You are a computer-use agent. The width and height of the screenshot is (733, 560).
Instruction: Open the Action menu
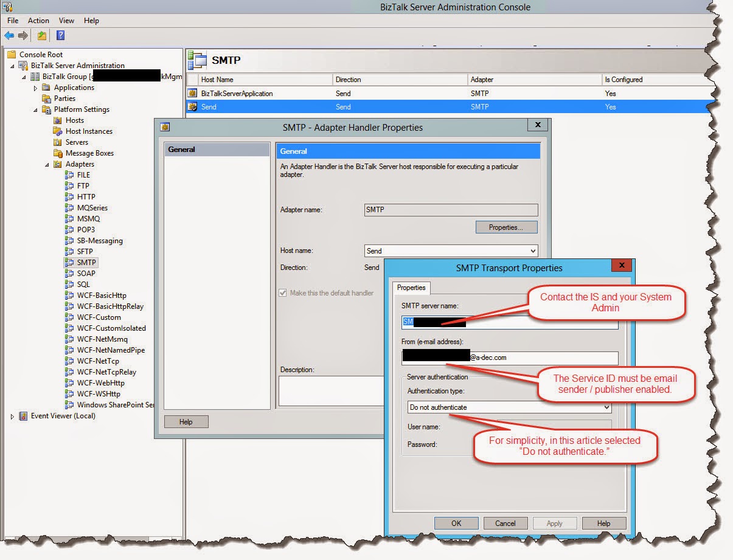tap(38, 21)
